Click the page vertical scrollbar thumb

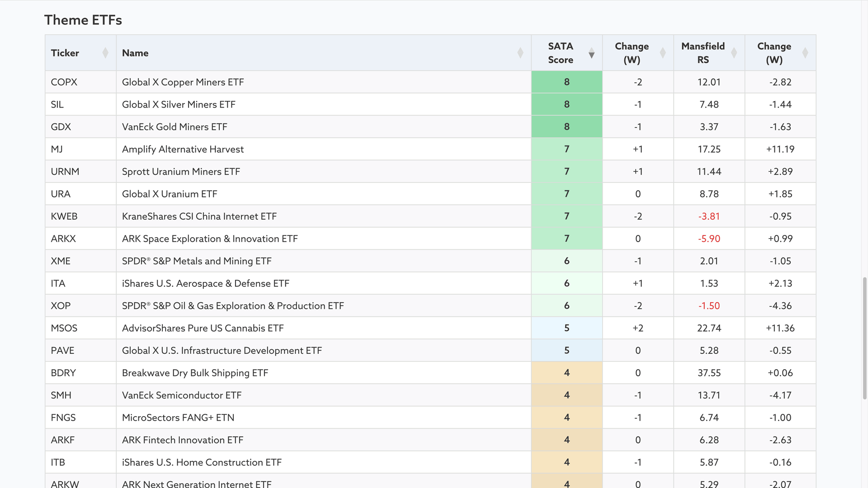click(864, 338)
